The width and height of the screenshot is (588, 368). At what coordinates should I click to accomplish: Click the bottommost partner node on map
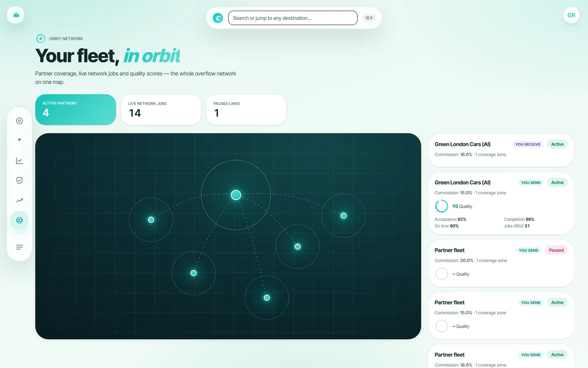[x=267, y=298]
